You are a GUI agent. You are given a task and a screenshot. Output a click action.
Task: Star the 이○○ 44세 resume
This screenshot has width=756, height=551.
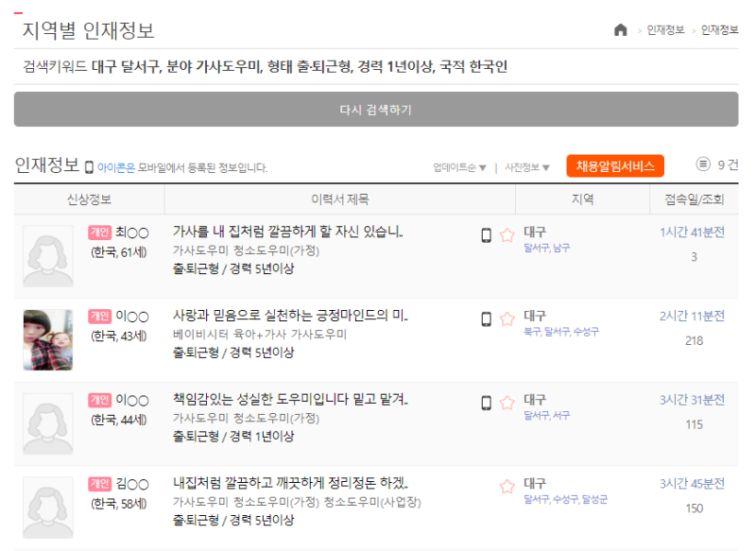click(507, 403)
